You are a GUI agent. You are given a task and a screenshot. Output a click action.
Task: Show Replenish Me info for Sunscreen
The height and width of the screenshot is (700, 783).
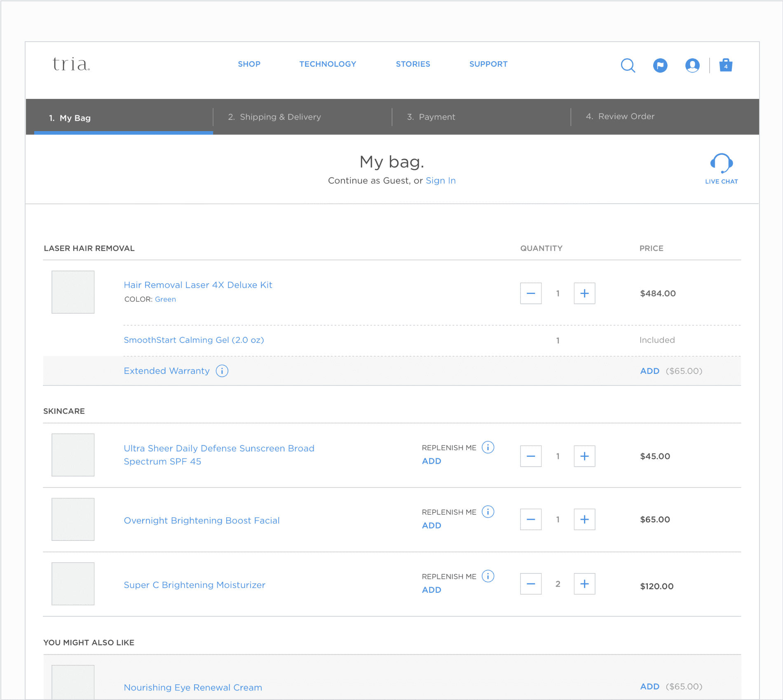click(488, 447)
